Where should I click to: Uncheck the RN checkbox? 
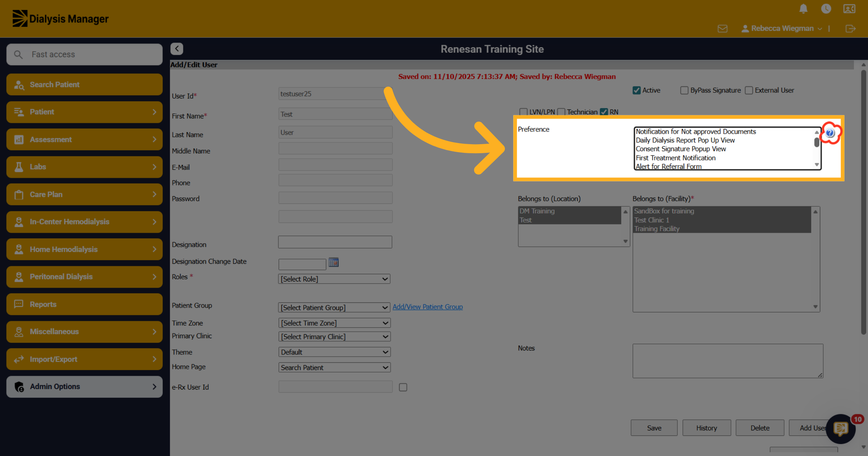pyautogui.click(x=604, y=112)
